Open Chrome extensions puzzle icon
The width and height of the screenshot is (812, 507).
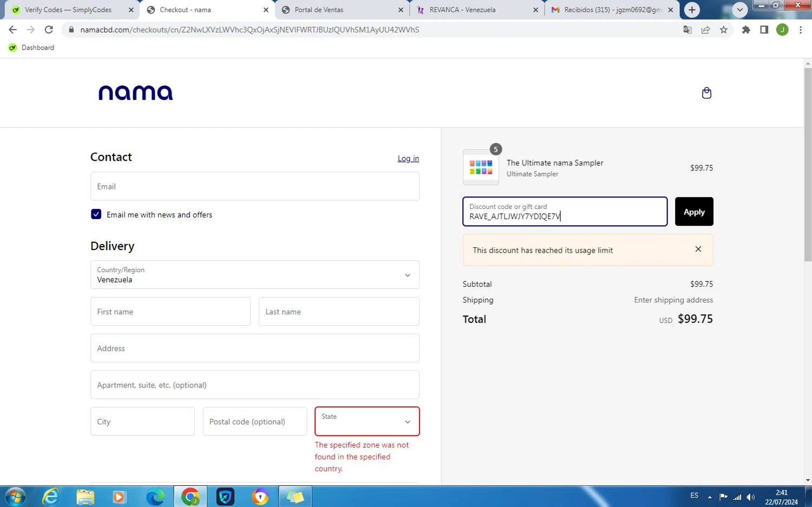coord(746,30)
